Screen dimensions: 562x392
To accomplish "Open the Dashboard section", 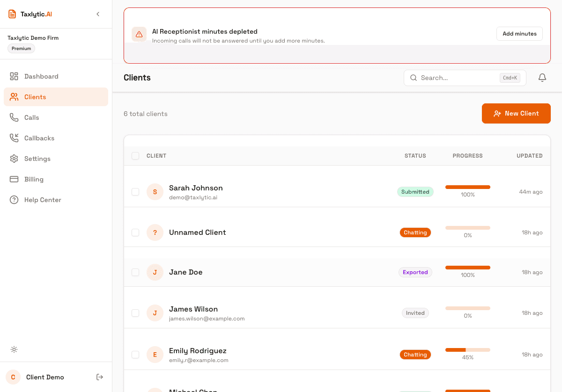I will (x=41, y=76).
